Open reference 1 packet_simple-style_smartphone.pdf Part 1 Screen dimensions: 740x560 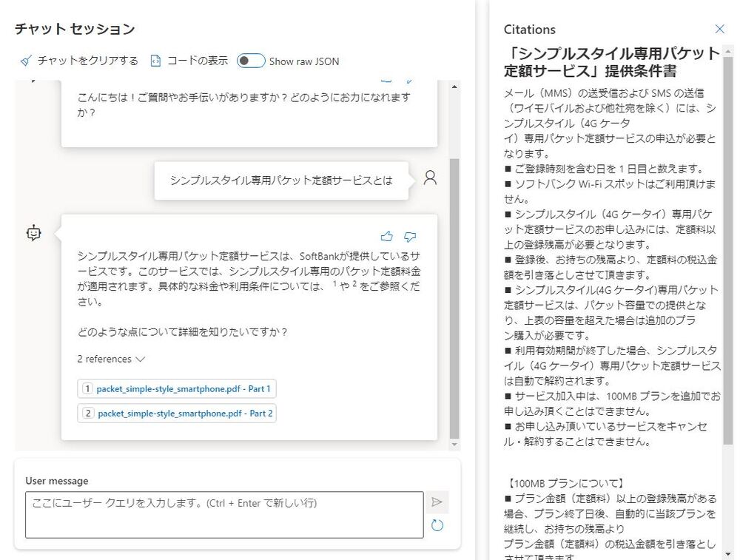(177, 388)
